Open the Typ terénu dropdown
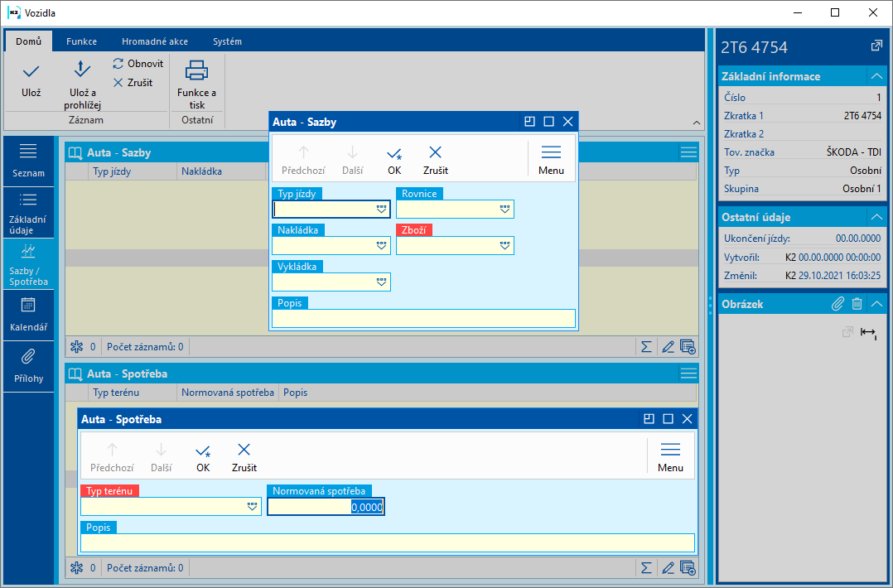This screenshot has height=588, width=893. coord(252,507)
